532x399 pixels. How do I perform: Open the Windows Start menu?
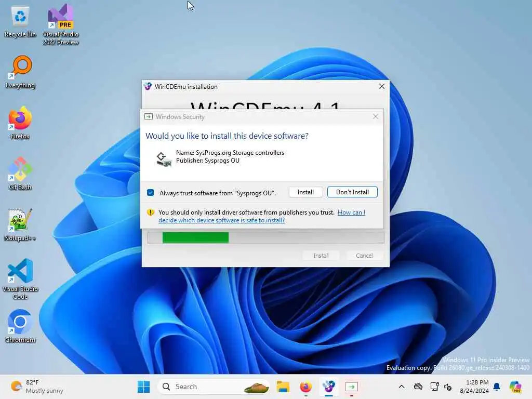(x=143, y=387)
